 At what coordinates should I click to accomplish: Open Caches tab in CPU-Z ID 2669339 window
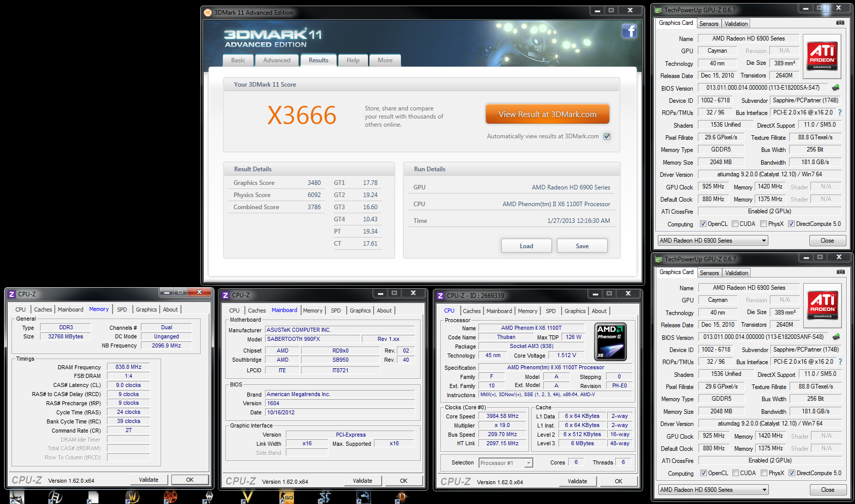click(x=472, y=311)
